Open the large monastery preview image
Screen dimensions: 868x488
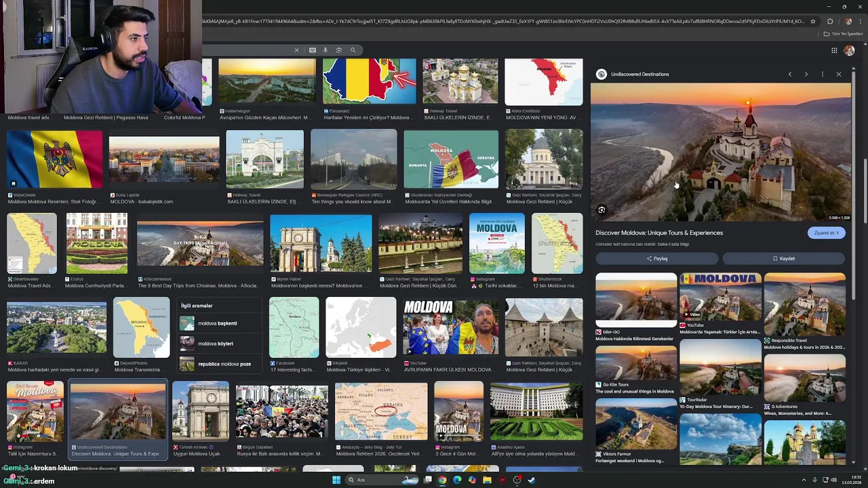click(x=720, y=152)
